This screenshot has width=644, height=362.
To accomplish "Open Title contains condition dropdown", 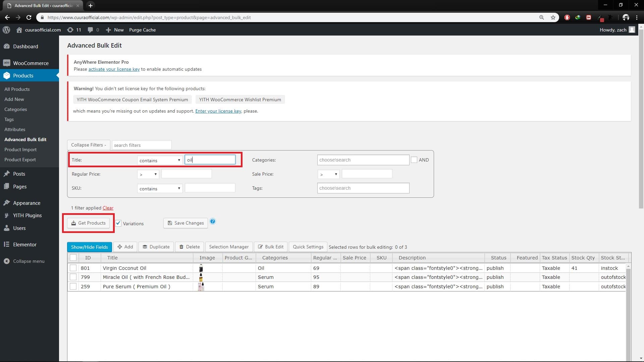I will 160,160.
